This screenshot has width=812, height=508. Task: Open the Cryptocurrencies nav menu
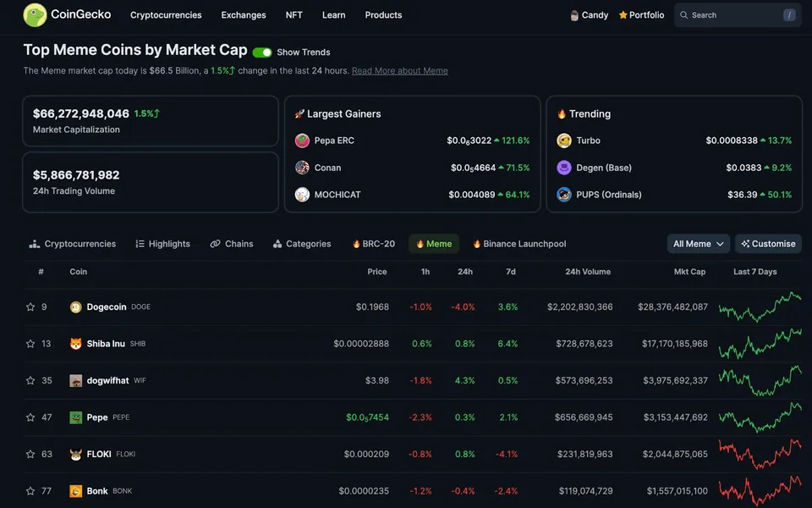tap(166, 15)
